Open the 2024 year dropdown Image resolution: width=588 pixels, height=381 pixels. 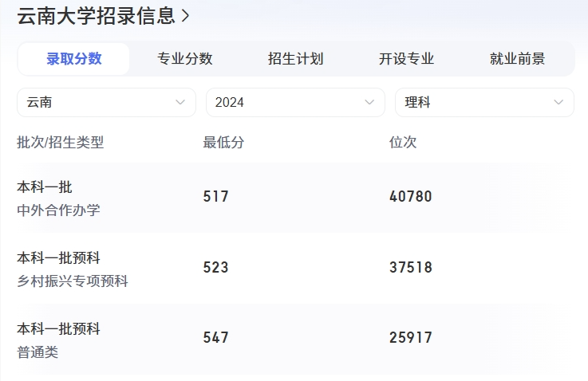click(x=295, y=102)
